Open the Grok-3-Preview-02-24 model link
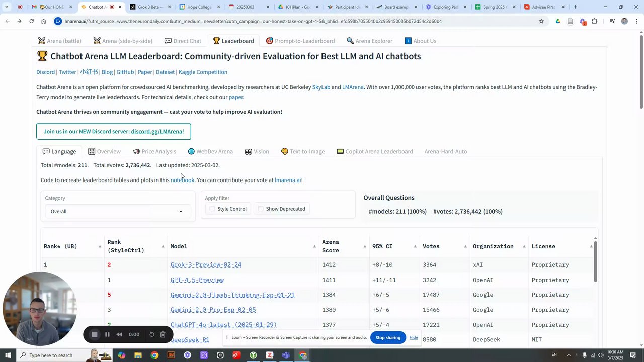 pyautogui.click(x=206, y=265)
